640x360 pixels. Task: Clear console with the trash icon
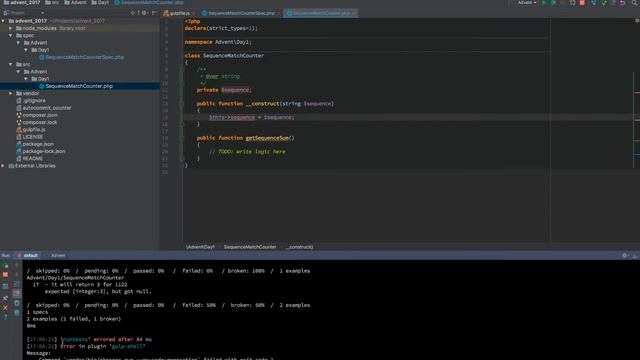[x=16, y=313]
